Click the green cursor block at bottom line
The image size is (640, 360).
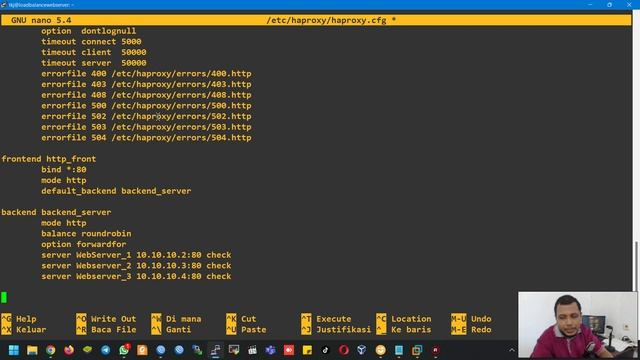point(4,298)
